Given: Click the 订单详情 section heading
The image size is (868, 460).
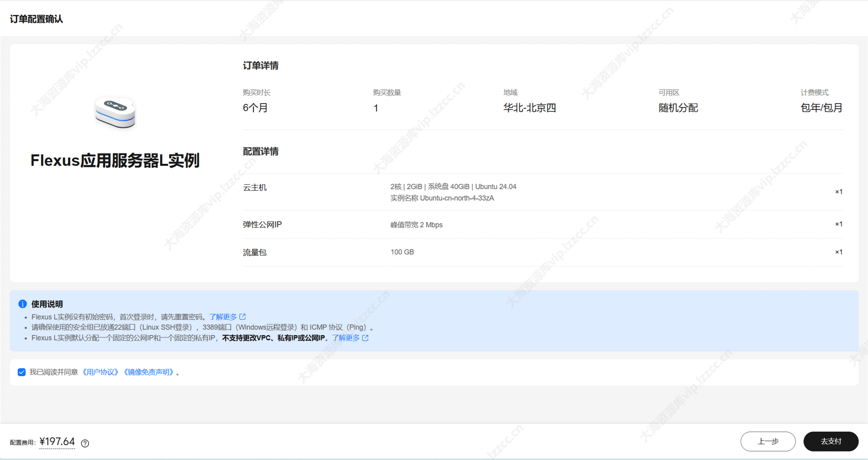Looking at the screenshot, I should (x=260, y=65).
